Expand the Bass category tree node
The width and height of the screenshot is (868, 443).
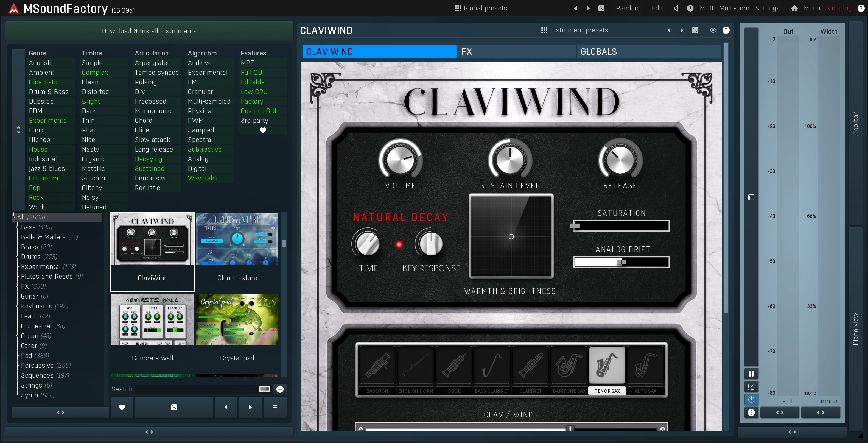(x=18, y=227)
